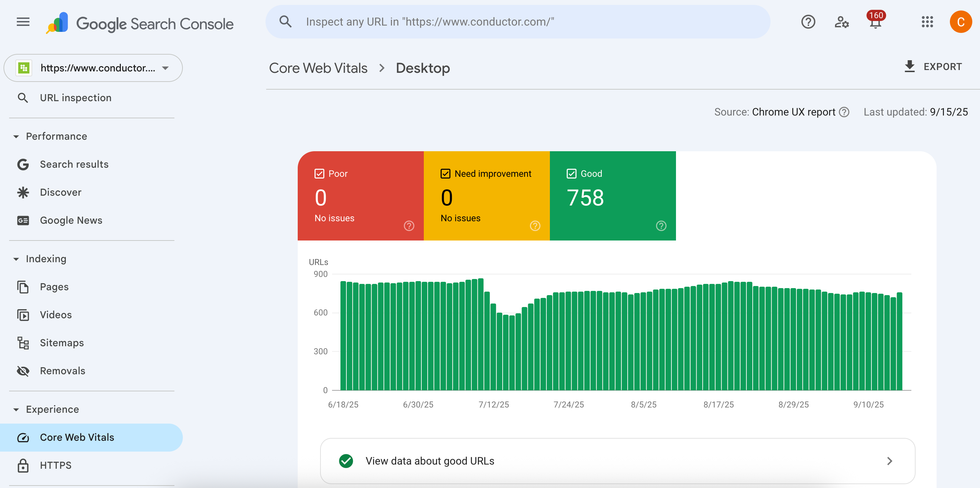This screenshot has width=980, height=488.
Task: Collapse the Performance section
Action: (x=16, y=137)
